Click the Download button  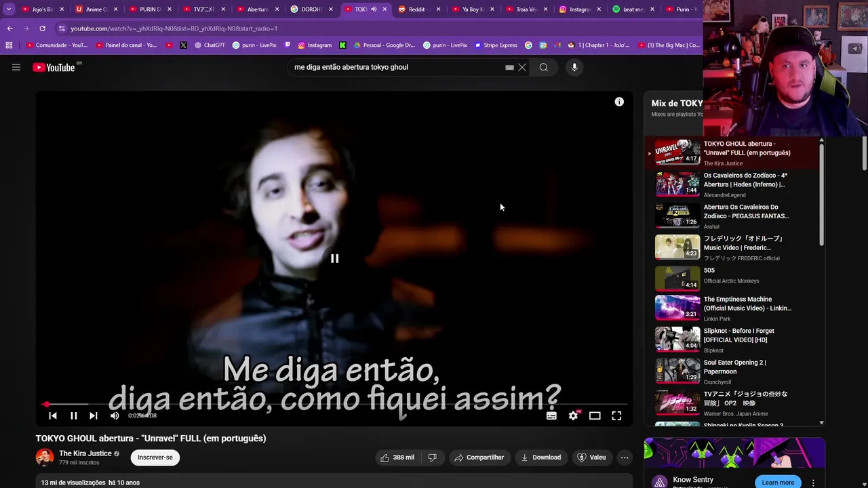point(541,457)
